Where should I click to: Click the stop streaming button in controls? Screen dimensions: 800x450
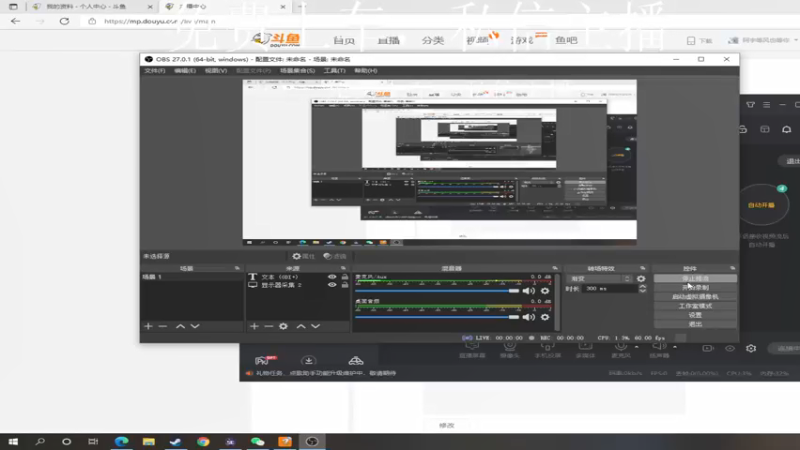pyautogui.click(x=695, y=279)
